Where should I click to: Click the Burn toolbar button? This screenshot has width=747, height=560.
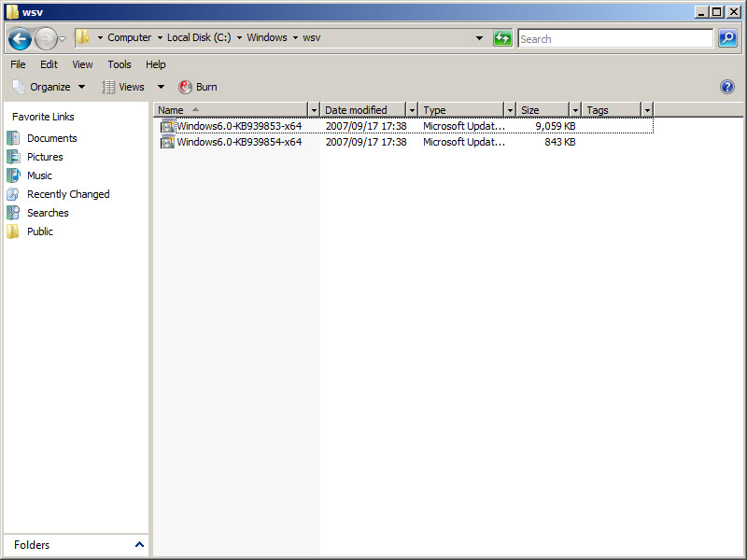click(198, 87)
